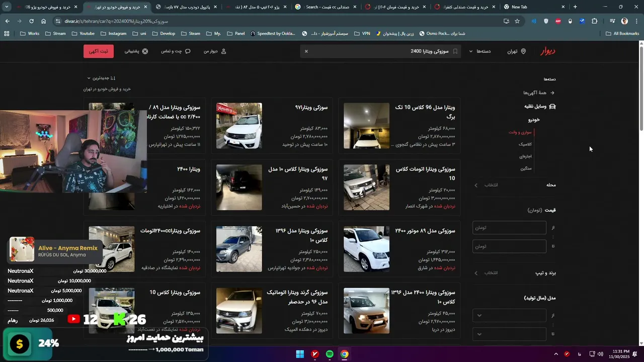This screenshot has width=644, height=362.
Task: Open thumbnail of Vitara model 96 class 10 ad
Action: coord(366,126)
